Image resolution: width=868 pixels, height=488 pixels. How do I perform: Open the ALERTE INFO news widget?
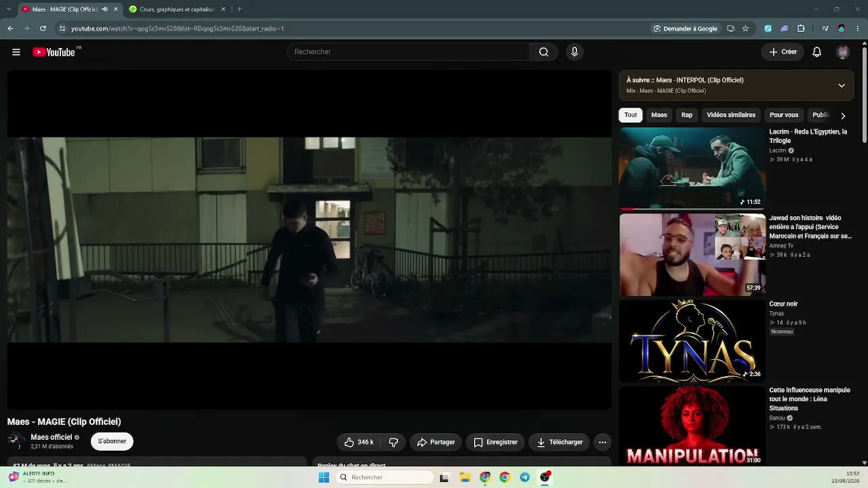click(x=38, y=477)
